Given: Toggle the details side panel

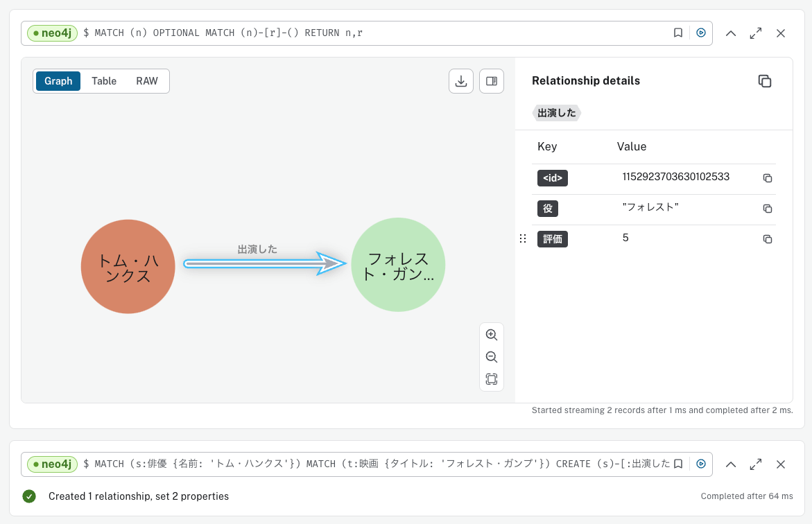Looking at the screenshot, I should point(492,81).
